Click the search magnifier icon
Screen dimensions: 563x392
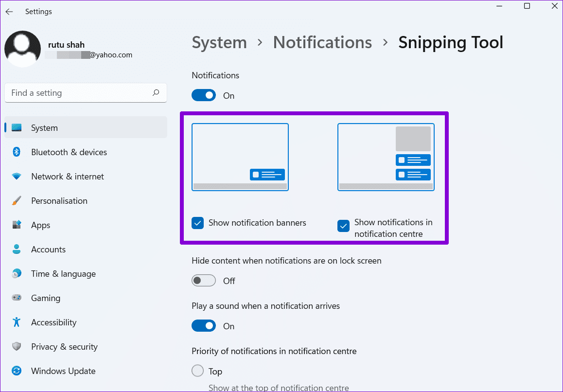pyautogui.click(x=156, y=93)
